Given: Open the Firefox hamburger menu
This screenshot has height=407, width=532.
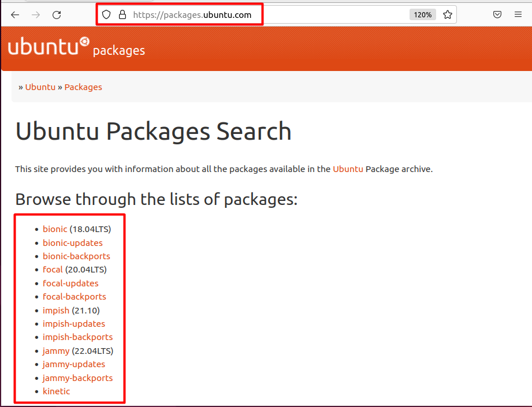Looking at the screenshot, I should coord(518,14).
